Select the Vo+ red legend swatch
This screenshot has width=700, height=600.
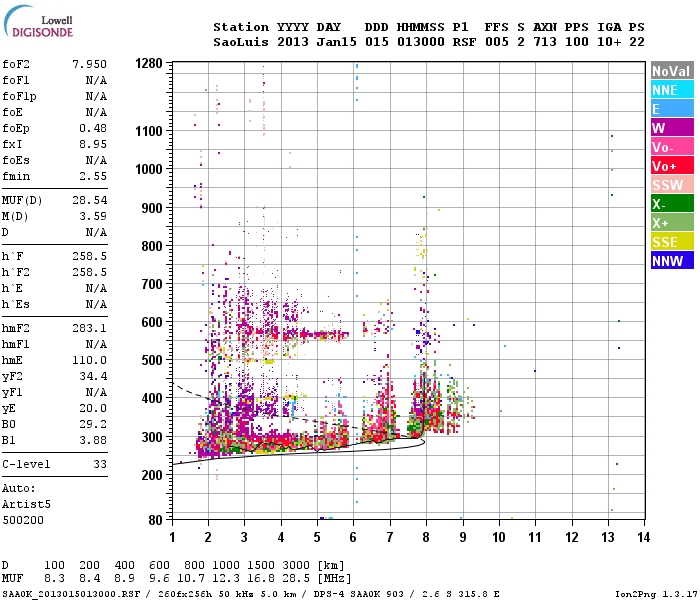tap(672, 166)
